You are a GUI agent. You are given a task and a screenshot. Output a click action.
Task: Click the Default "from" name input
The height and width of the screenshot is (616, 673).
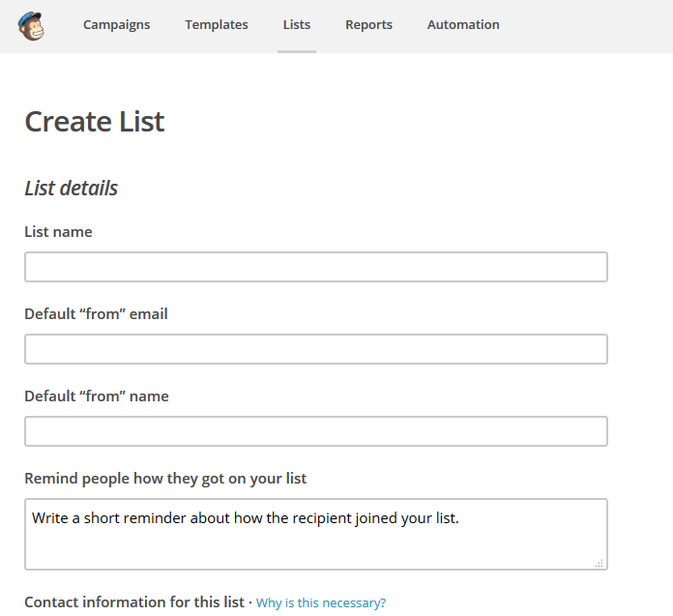pyautogui.click(x=315, y=431)
